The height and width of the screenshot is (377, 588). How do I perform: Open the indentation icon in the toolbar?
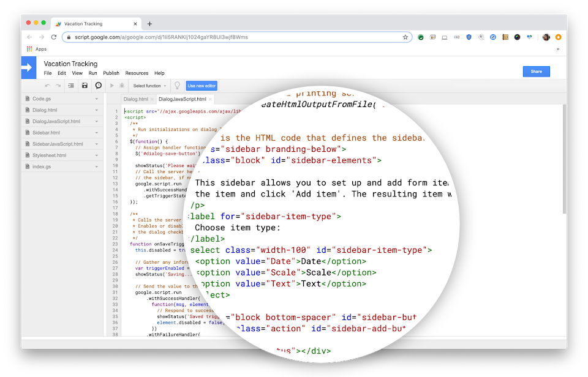[71, 85]
